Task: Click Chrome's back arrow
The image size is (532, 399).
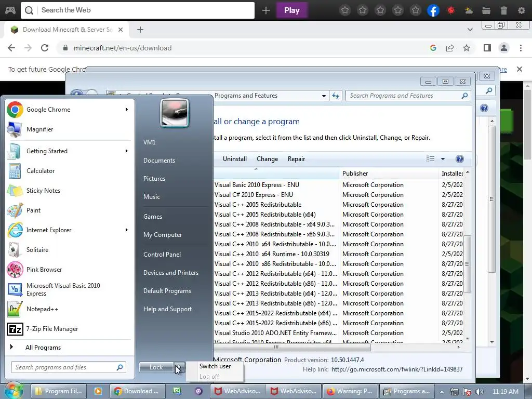Action: (x=11, y=48)
